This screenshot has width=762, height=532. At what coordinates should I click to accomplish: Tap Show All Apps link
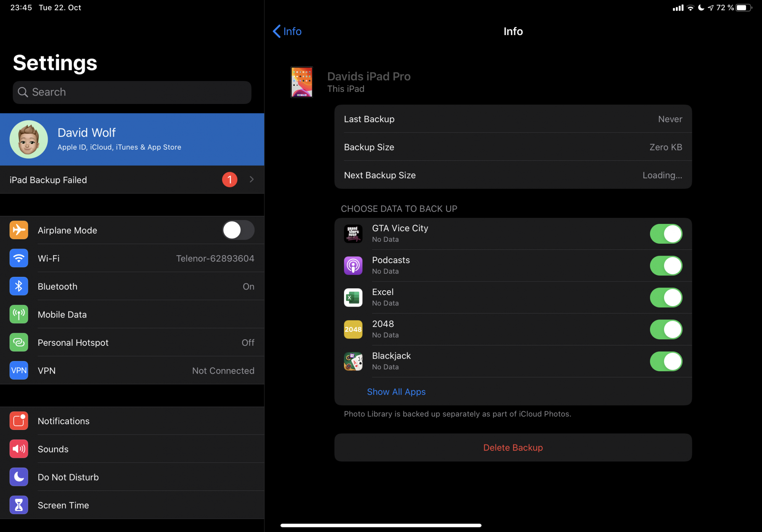point(396,392)
